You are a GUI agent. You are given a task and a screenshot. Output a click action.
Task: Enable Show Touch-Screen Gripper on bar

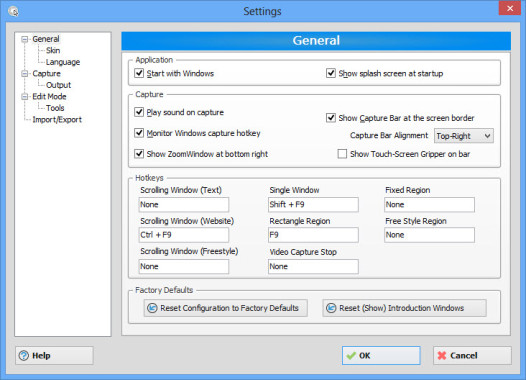pyautogui.click(x=342, y=154)
